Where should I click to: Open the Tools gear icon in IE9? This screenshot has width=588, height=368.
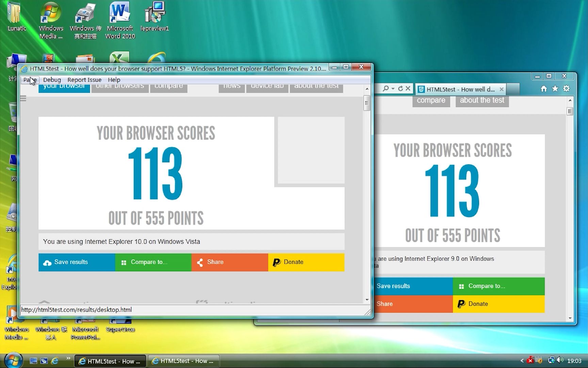pyautogui.click(x=566, y=89)
